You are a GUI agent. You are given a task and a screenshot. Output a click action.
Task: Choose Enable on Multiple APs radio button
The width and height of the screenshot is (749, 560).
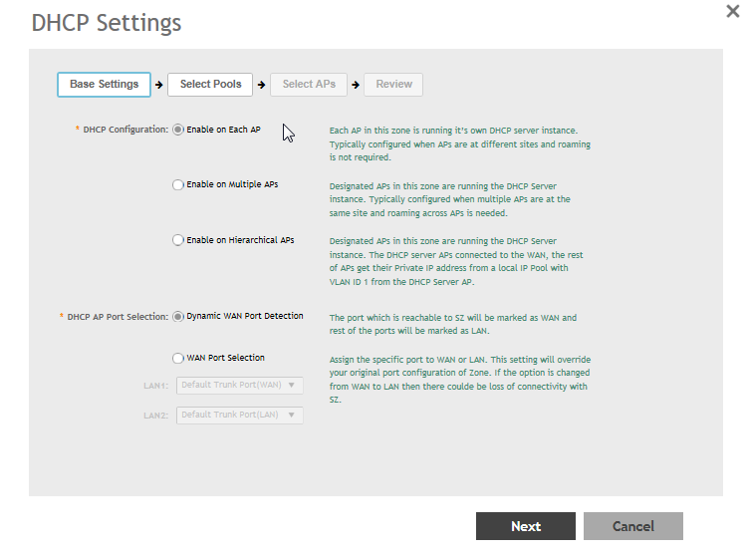[x=178, y=184]
